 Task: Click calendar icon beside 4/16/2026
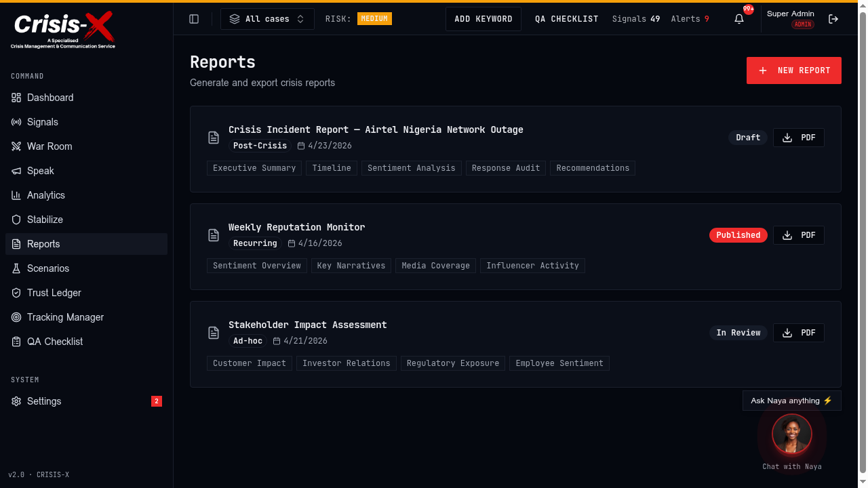coord(292,243)
